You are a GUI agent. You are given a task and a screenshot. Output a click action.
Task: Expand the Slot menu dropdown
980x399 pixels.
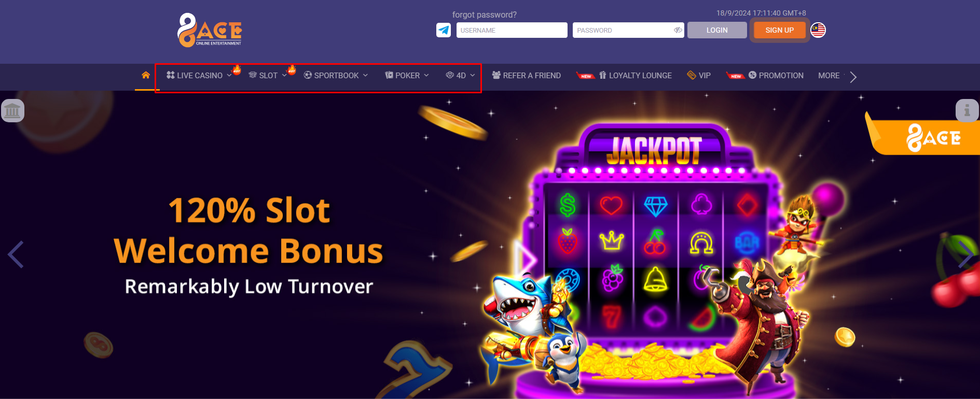pyautogui.click(x=268, y=75)
